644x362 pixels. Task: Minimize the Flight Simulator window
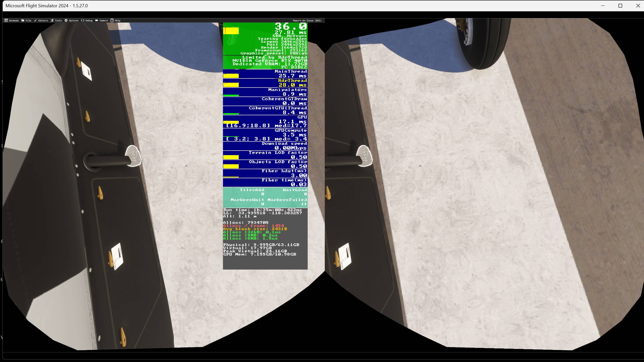pos(603,6)
